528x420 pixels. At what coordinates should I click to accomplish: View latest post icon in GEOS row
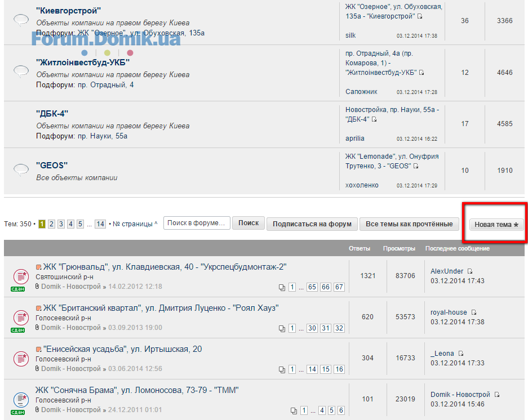coord(416,166)
